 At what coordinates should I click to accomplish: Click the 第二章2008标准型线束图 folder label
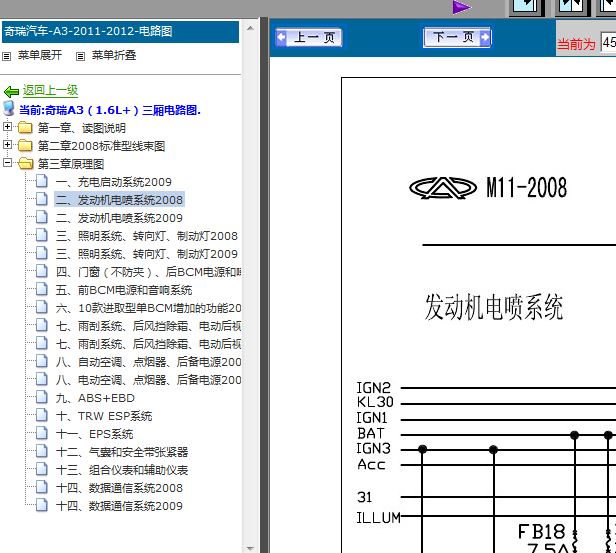coord(101,146)
